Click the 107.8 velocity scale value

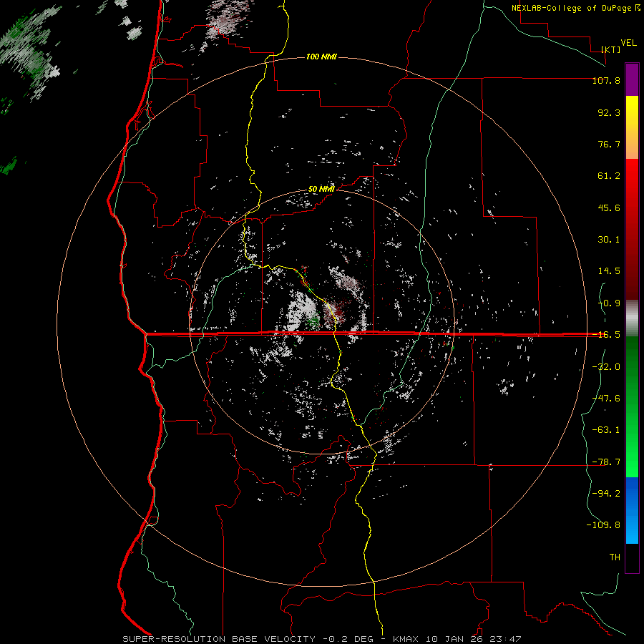pos(606,80)
